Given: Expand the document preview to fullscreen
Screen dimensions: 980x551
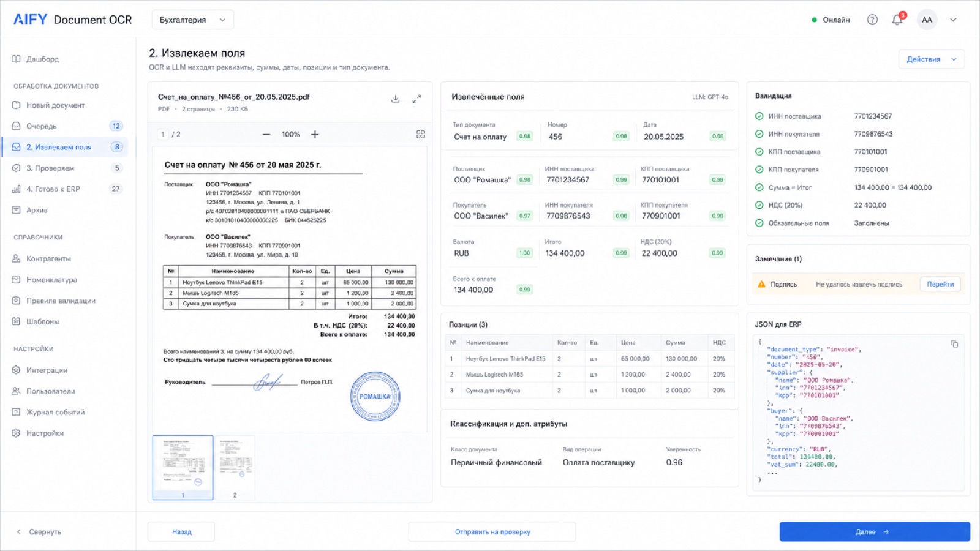Looking at the screenshot, I should pyautogui.click(x=417, y=99).
